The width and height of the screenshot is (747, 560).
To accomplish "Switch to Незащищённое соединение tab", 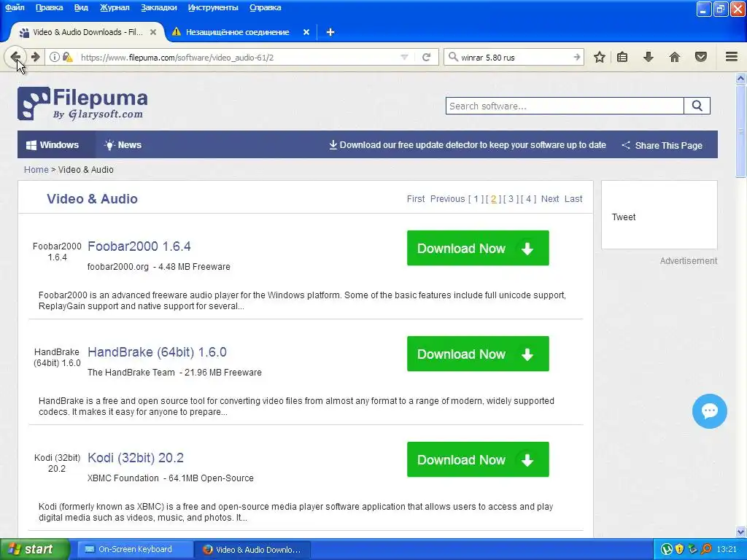I will click(237, 32).
